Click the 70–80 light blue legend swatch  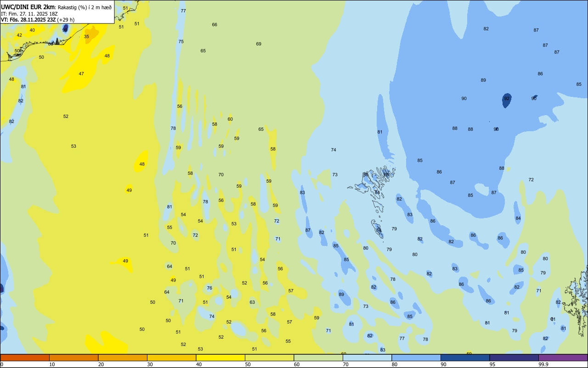pos(367,357)
